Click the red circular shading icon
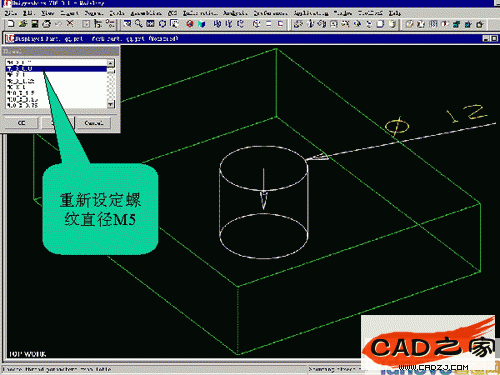This screenshot has height=375, width=500. 190,24
